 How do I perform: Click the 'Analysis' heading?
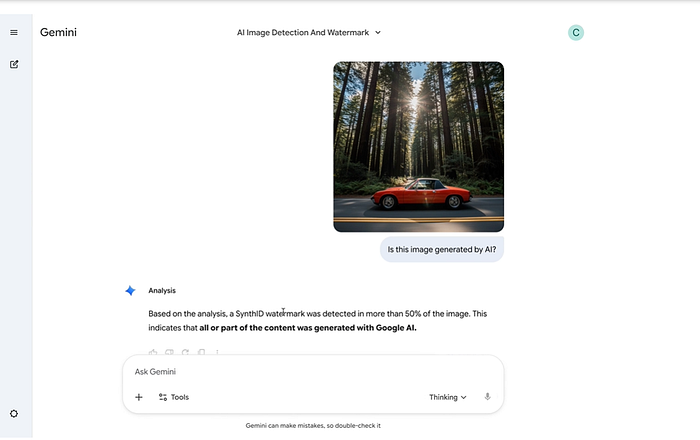(162, 291)
